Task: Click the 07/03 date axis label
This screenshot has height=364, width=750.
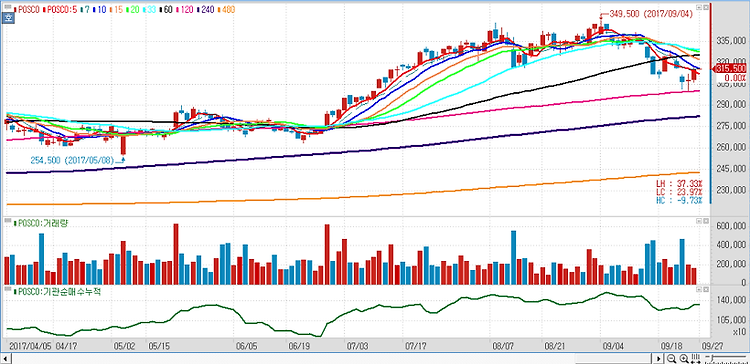Action: pyautogui.click(x=357, y=345)
